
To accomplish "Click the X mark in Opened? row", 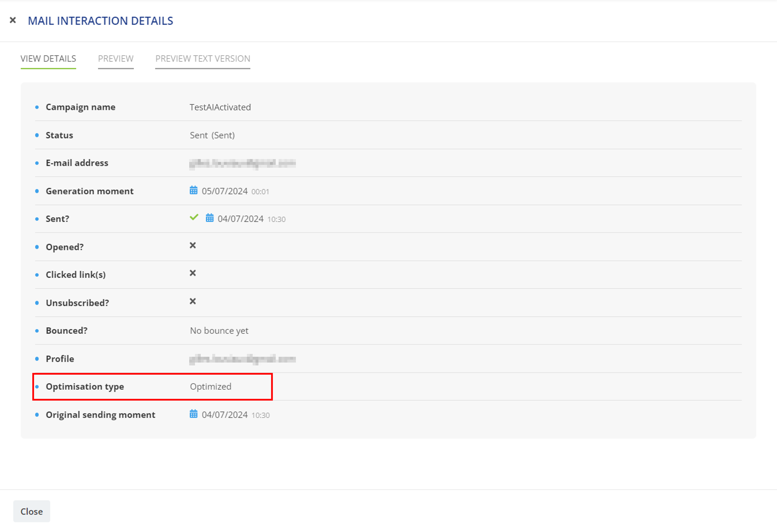I will (193, 246).
